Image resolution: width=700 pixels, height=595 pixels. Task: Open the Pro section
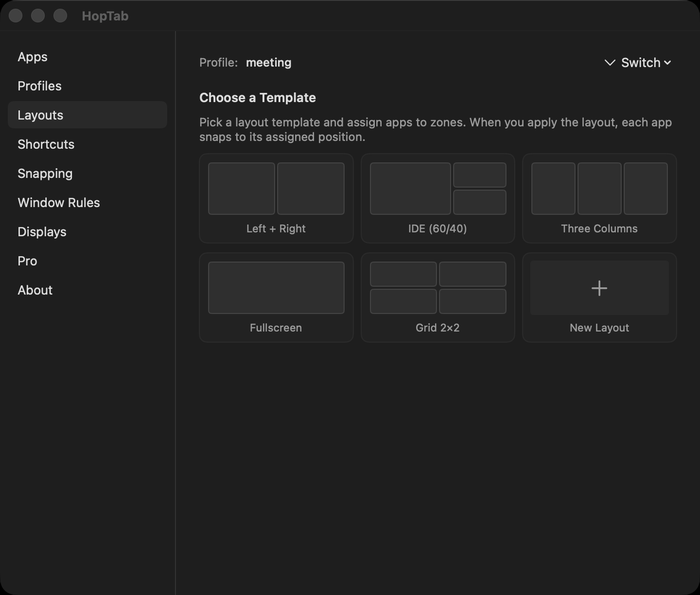87,261
